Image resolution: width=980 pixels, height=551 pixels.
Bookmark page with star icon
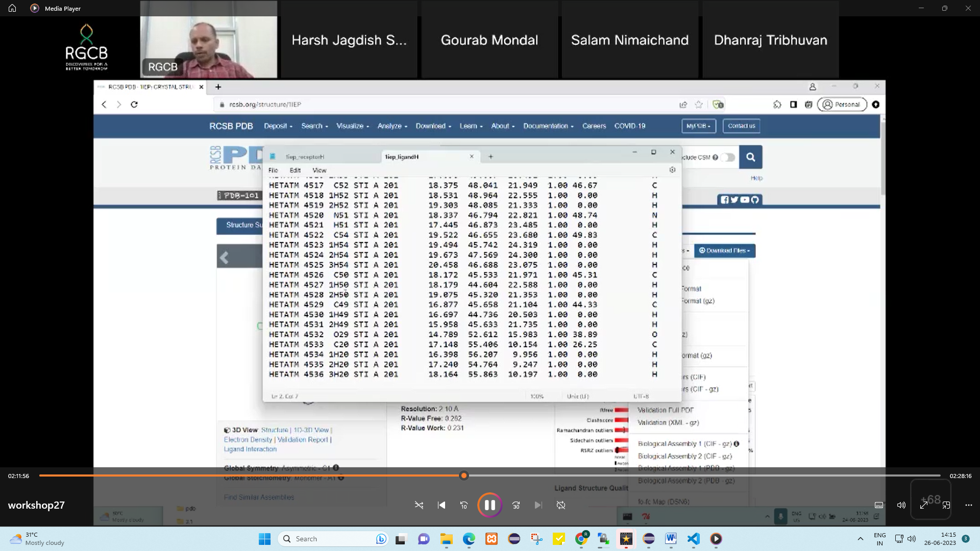click(x=699, y=104)
